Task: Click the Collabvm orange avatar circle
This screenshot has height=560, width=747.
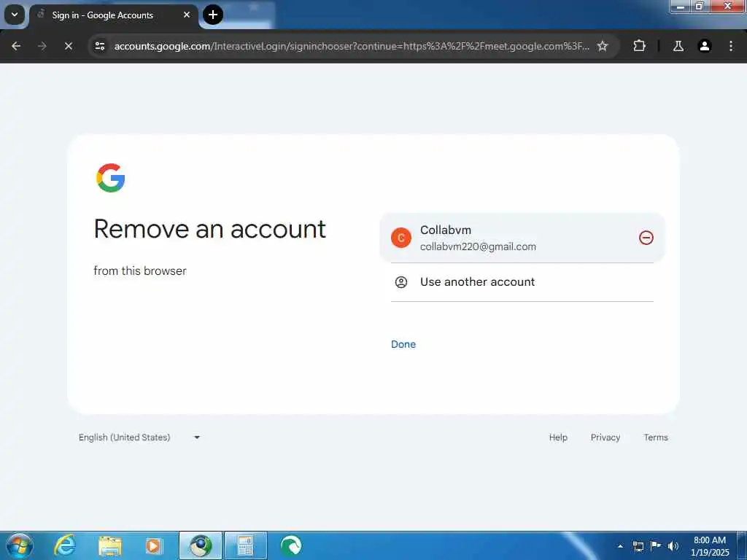Action: tap(401, 238)
